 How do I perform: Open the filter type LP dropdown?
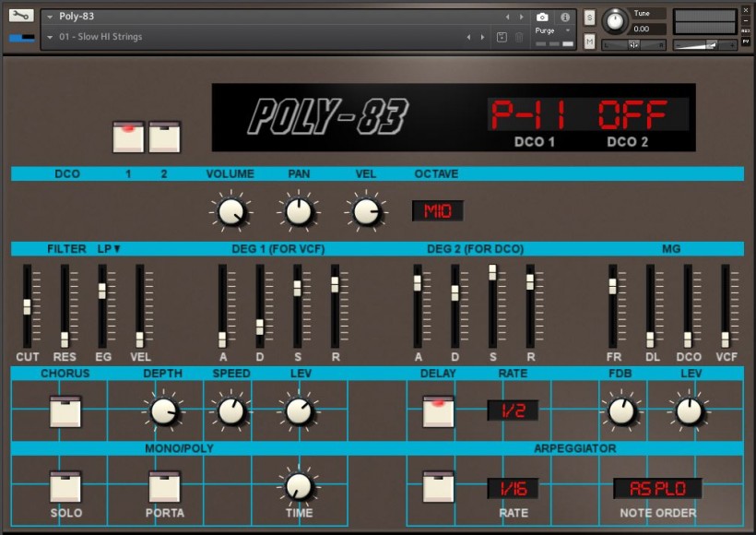[110, 249]
